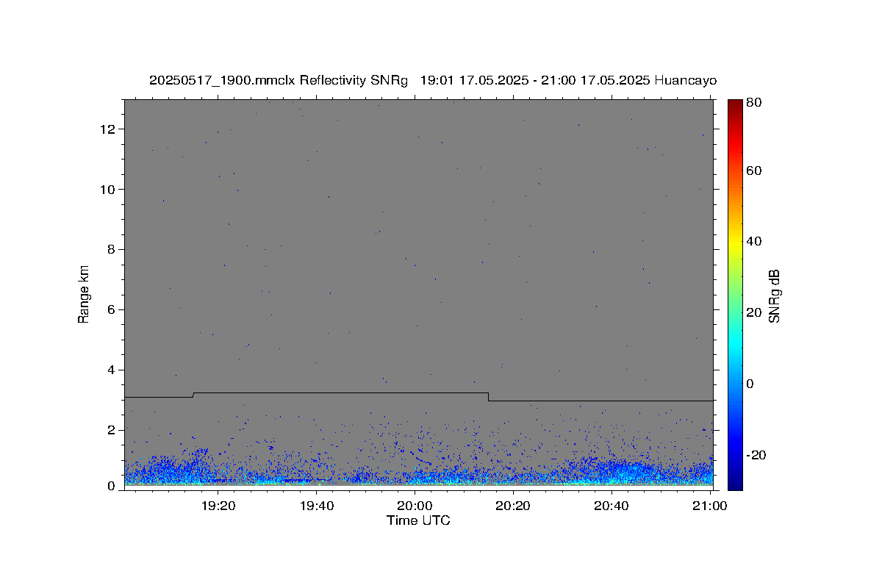This screenshot has height=588, width=882.
Task: Click the colorbar value 20 label
Action: (x=755, y=312)
